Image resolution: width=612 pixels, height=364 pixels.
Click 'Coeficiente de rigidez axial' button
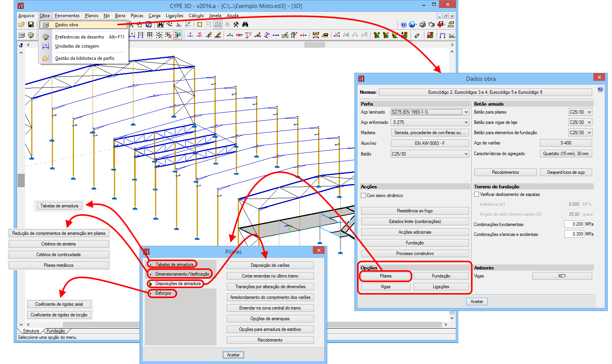pyautogui.click(x=59, y=304)
